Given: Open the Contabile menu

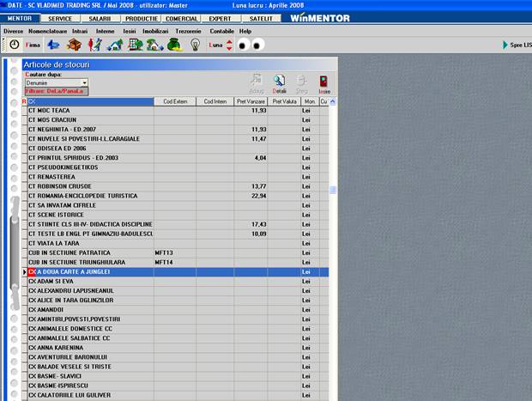Looking at the screenshot, I should point(222,31).
